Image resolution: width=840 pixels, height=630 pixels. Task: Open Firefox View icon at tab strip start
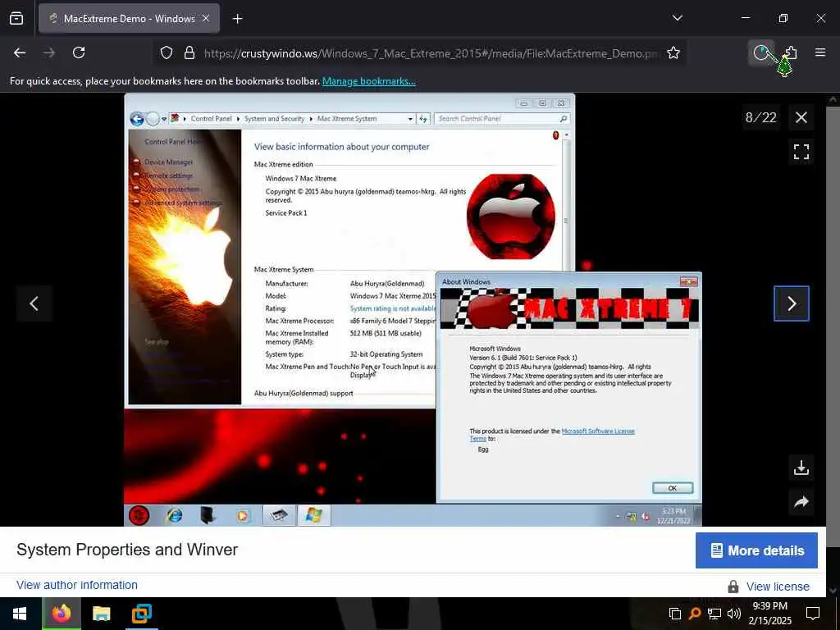16,18
